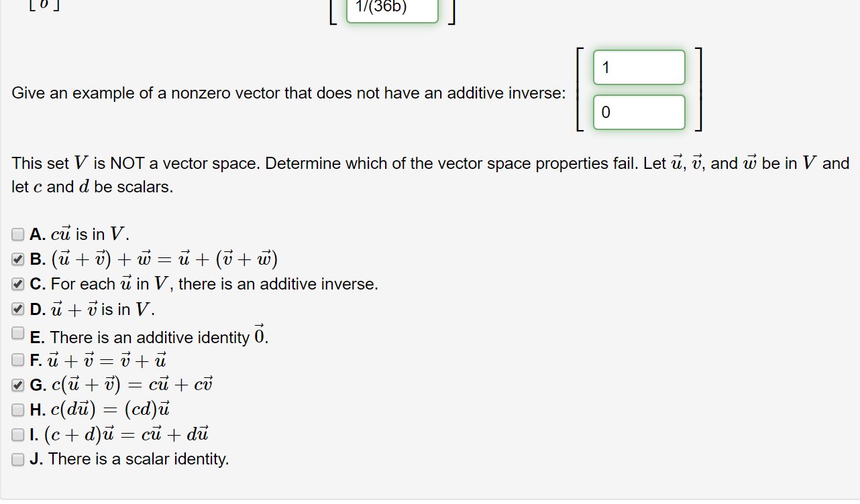860x504 pixels.
Task: Uncheck option G about distributing c over vectors
Action: pyautogui.click(x=17, y=384)
